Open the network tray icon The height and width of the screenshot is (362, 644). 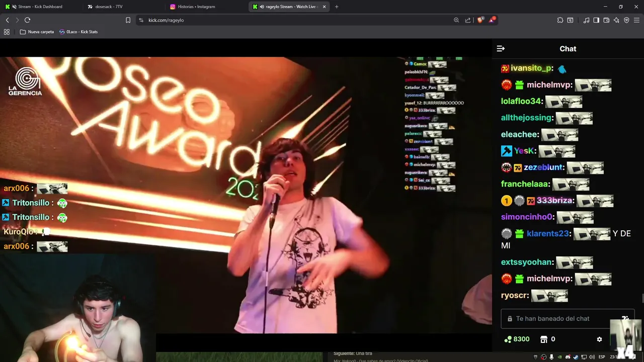[x=584, y=357]
